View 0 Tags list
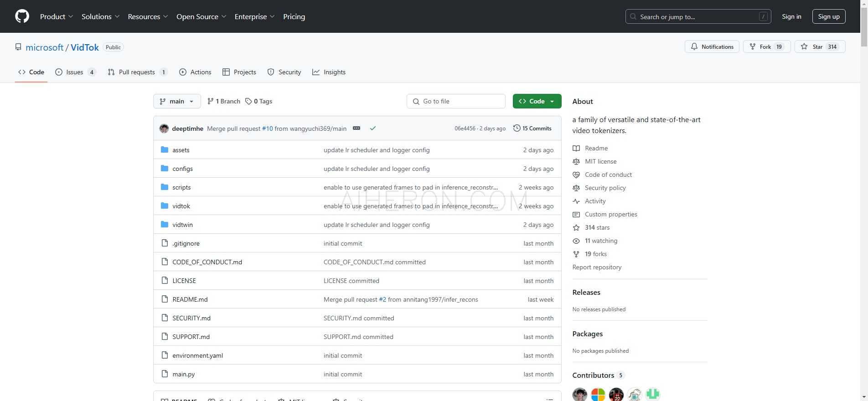The image size is (868, 401). 258,101
